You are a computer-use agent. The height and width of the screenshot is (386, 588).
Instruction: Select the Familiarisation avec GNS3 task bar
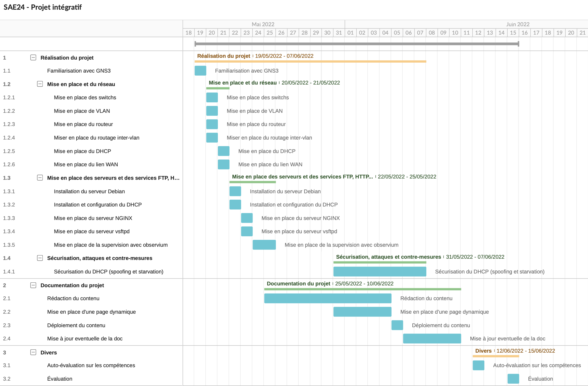click(200, 71)
